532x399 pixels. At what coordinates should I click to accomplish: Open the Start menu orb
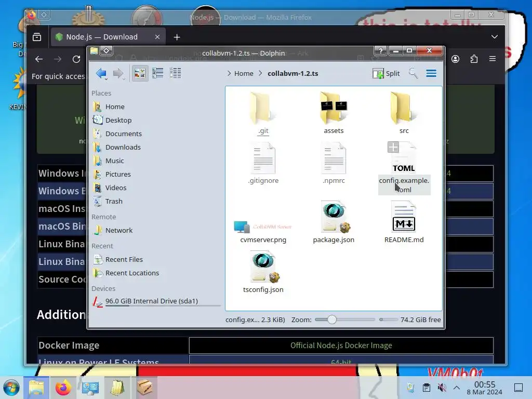point(11,388)
